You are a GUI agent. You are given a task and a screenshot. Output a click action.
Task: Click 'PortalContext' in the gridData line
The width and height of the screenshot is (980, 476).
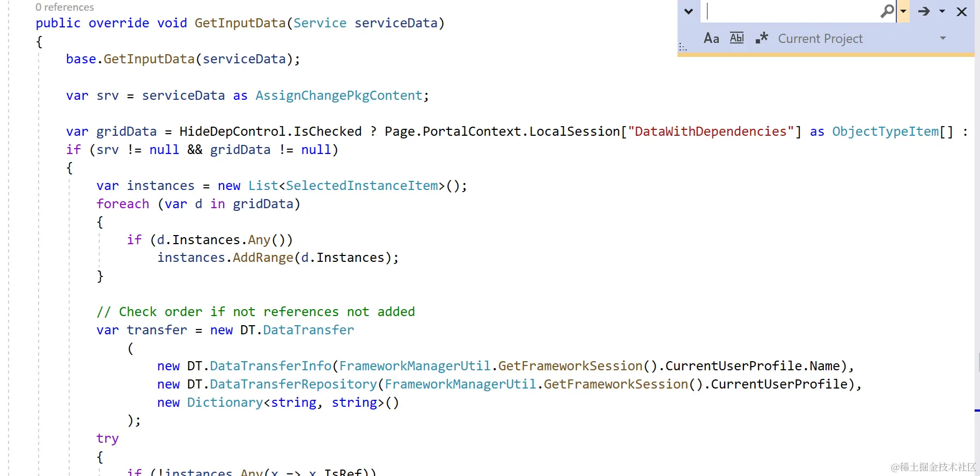coord(472,131)
